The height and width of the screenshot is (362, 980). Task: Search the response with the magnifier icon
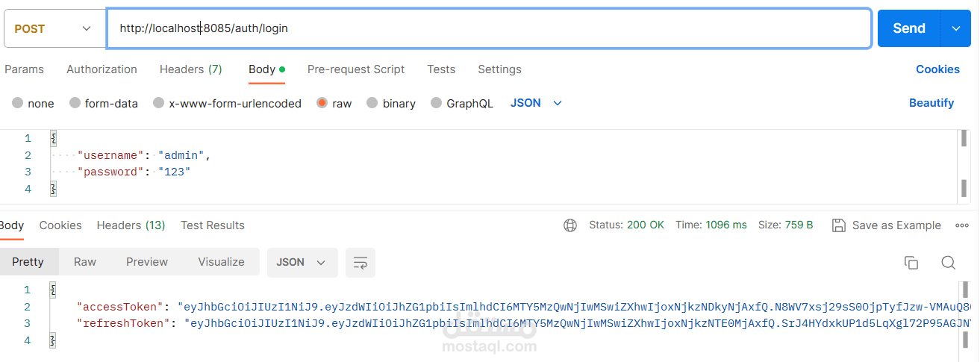(x=948, y=263)
